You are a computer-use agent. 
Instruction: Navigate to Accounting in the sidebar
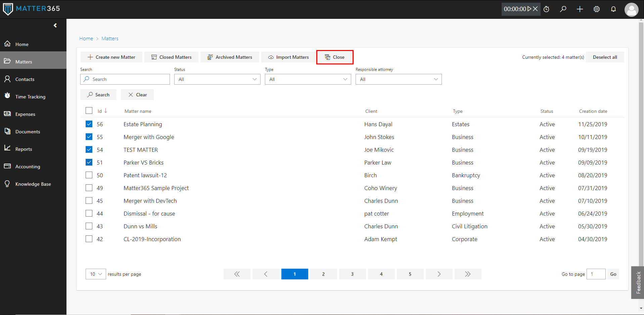[x=28, y=167]
